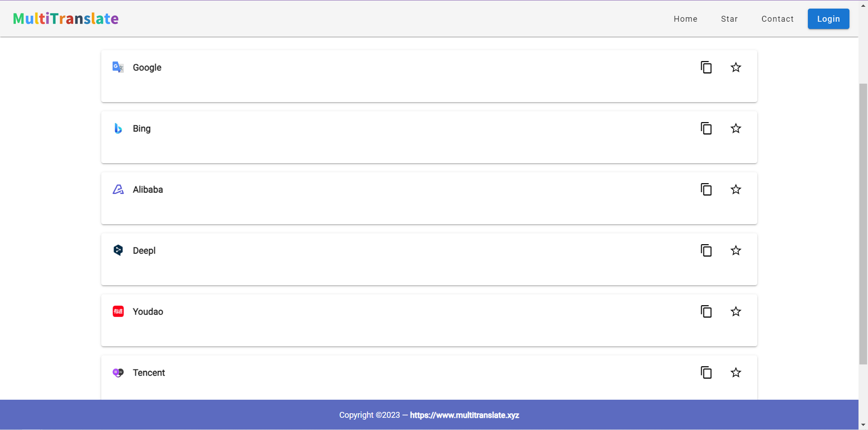Click the Youdao red logo icon
This screenshot has height=430, width=868.
click(x=118, y=312)
